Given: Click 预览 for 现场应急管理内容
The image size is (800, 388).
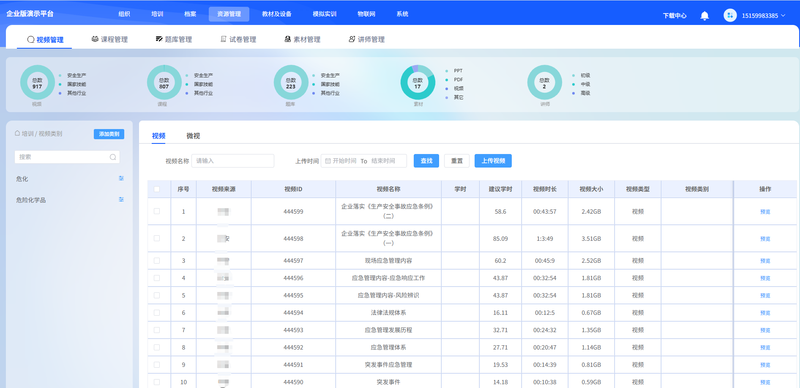Looking at the screenshot, I should point(765,261).
